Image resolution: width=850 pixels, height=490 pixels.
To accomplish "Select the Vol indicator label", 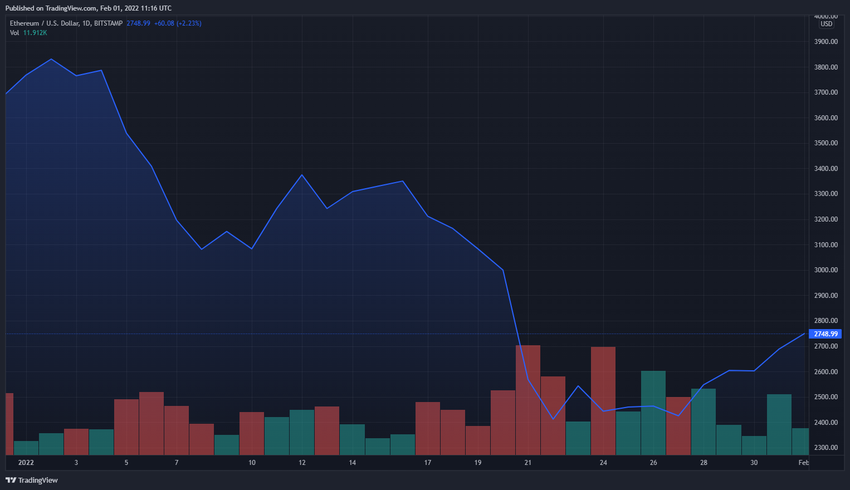I will tap(14, 33).
